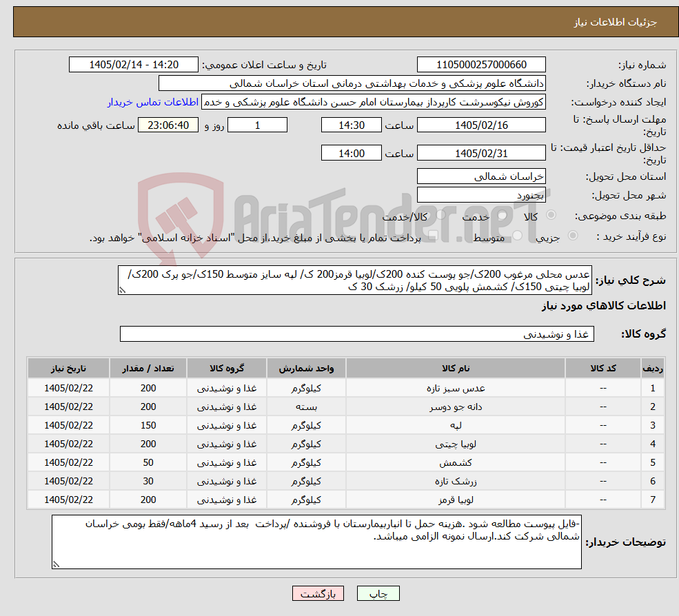Select the عدس سبز تازه item row
679x616 pixels.
(x=346, y=388)
